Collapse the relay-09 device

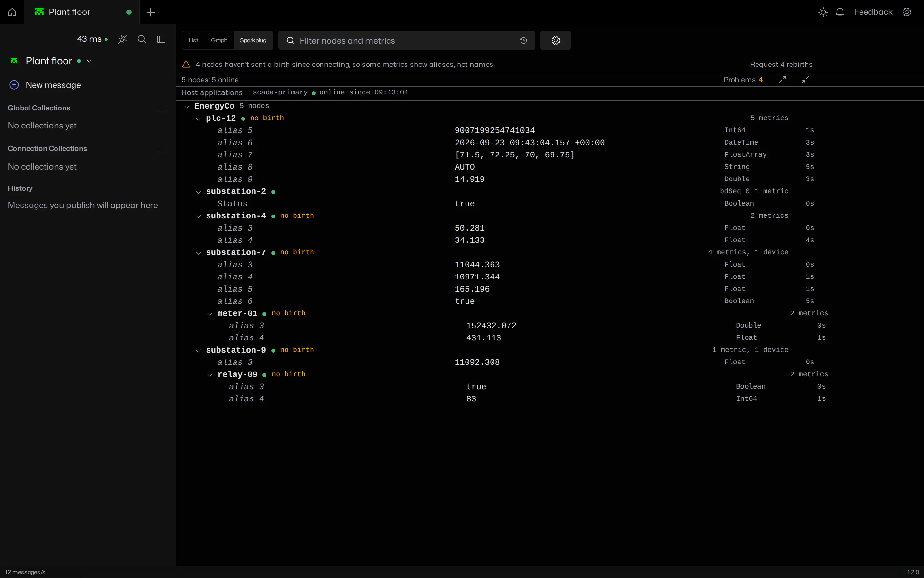[210, 375]
